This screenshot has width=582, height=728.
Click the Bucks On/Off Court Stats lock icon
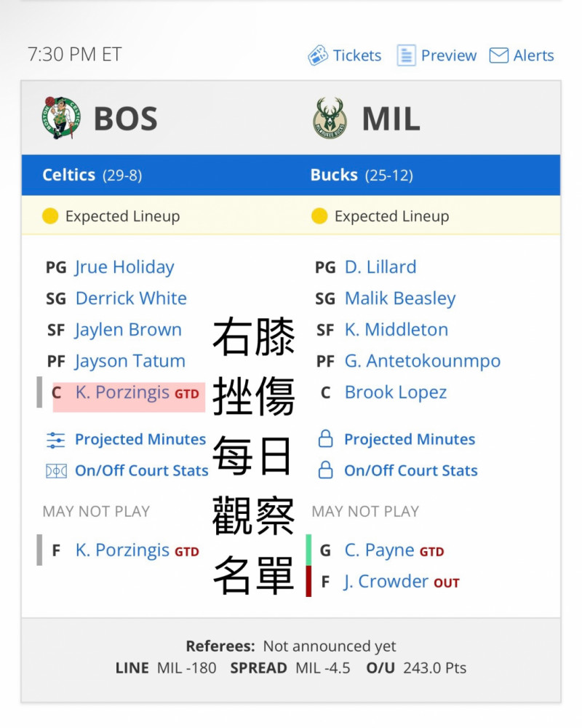(325, 470)
